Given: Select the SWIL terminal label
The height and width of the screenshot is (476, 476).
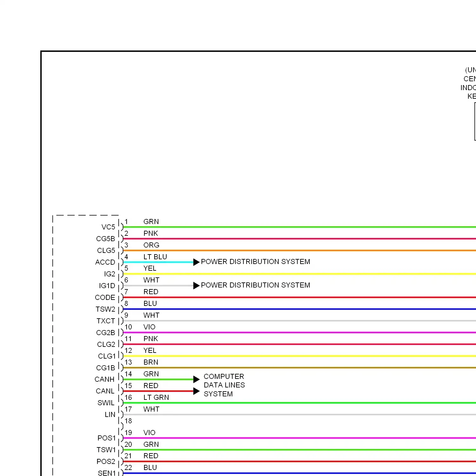Looking at the screenshot, I should [106, 403].
